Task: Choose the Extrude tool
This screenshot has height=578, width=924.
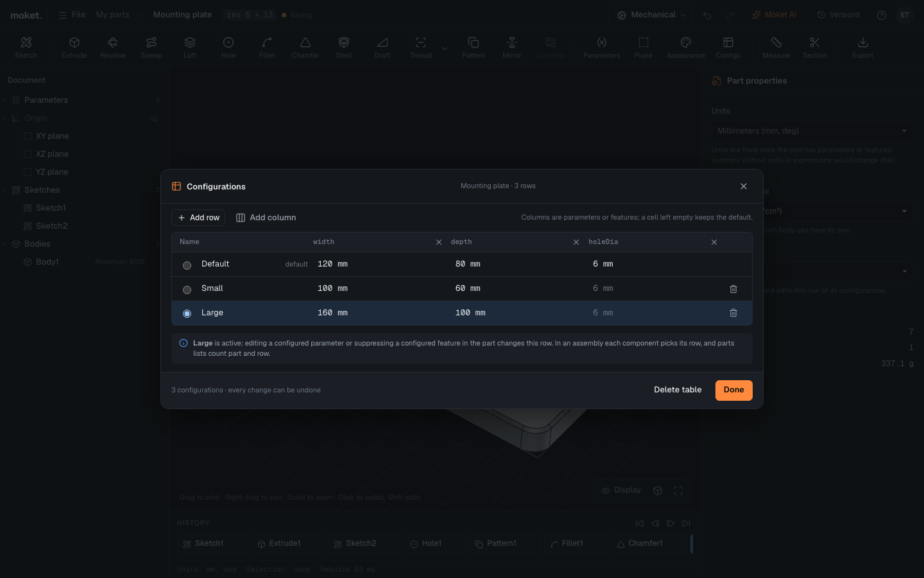Action: coord(74,48)
